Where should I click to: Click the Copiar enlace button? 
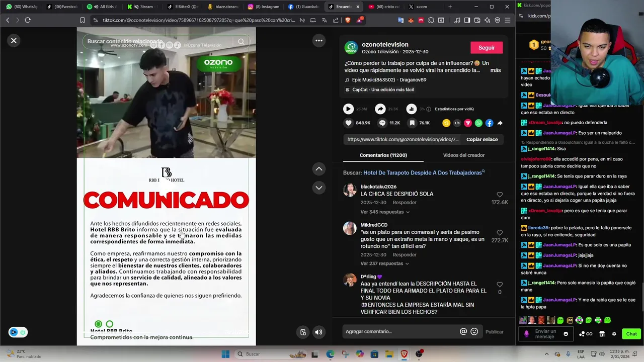point(482,139)
